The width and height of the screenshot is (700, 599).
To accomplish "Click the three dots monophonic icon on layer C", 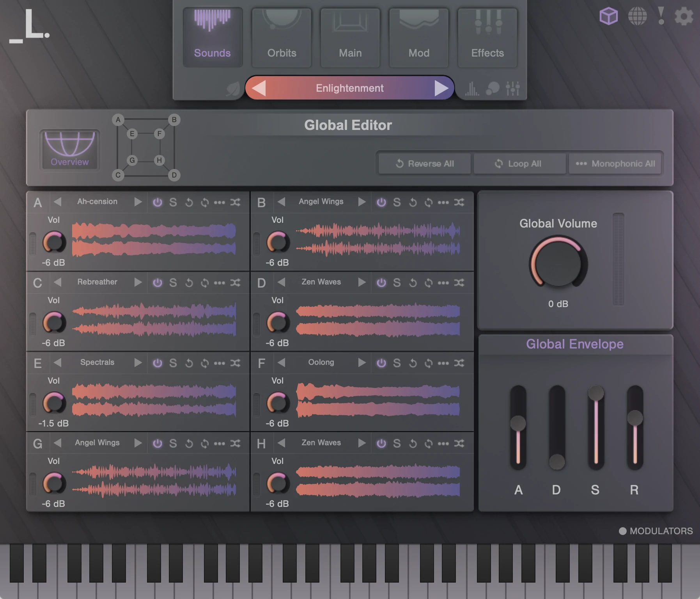I will [219, 283].
